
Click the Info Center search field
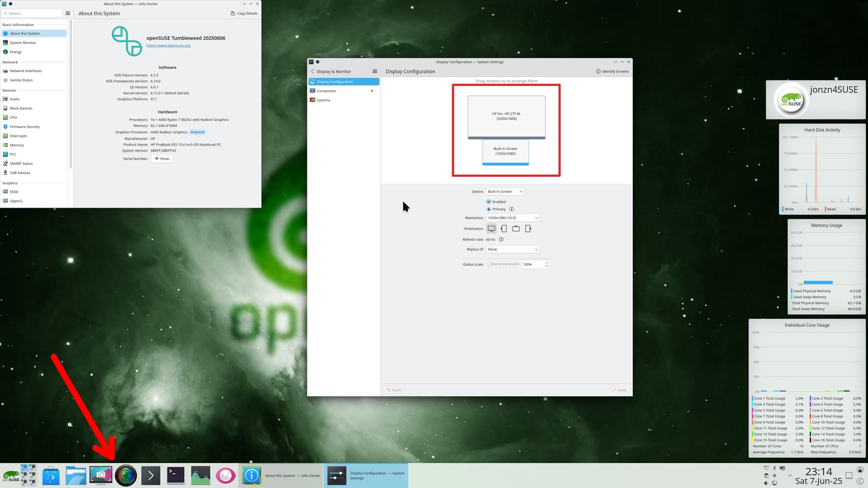pos(32,14)
